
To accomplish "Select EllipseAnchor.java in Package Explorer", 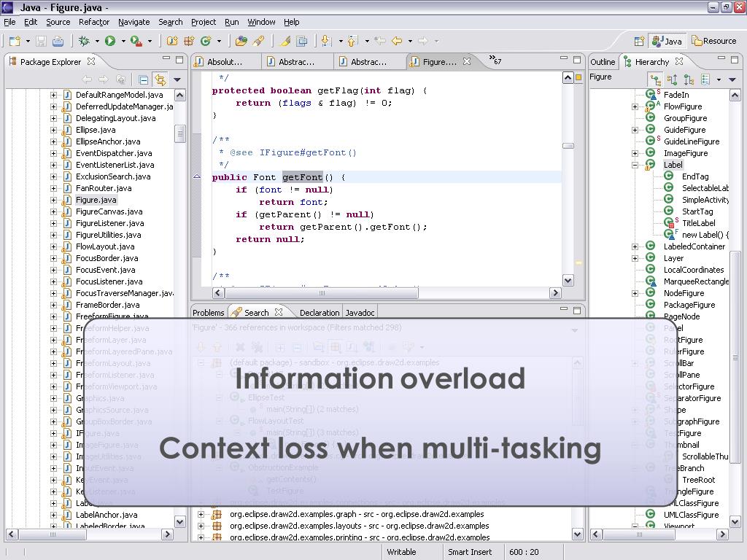I will [x=108, y=141].
